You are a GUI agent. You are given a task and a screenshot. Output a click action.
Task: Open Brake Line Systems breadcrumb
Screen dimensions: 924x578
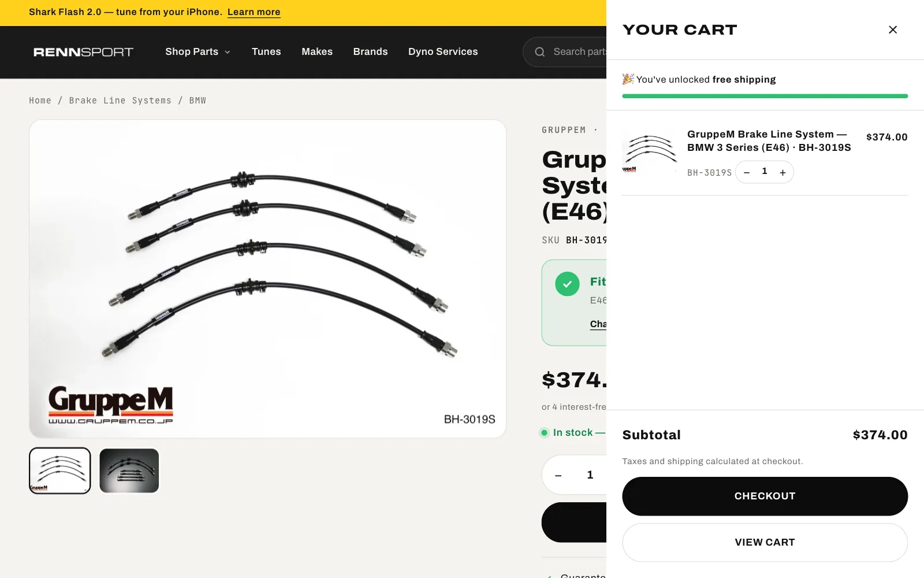[x=120, y=101]
